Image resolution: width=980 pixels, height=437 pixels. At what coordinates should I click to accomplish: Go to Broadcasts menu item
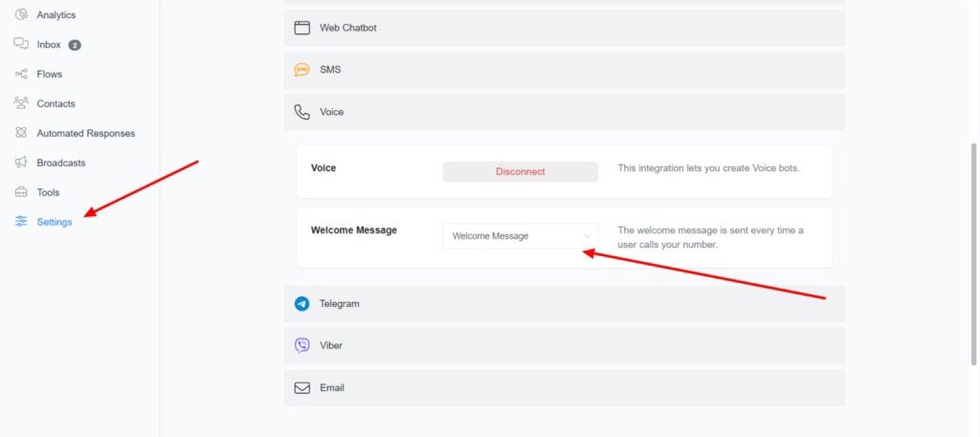[60, 163]
